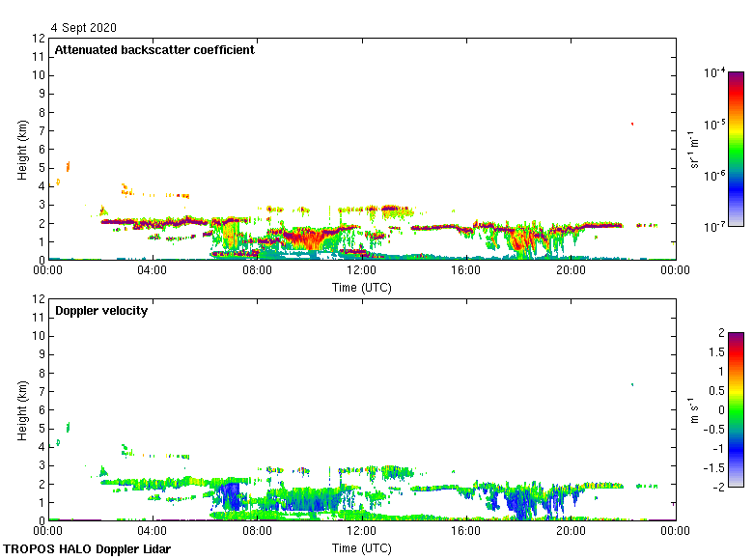Click the "sr-1 m-1" colorbar unit label
753x560 pixels.
coord(693,150)
